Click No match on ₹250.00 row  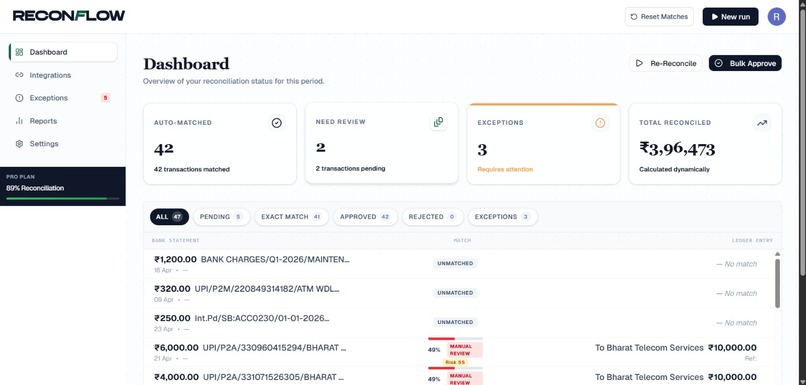pyautogui.click(x=737, y=322)
